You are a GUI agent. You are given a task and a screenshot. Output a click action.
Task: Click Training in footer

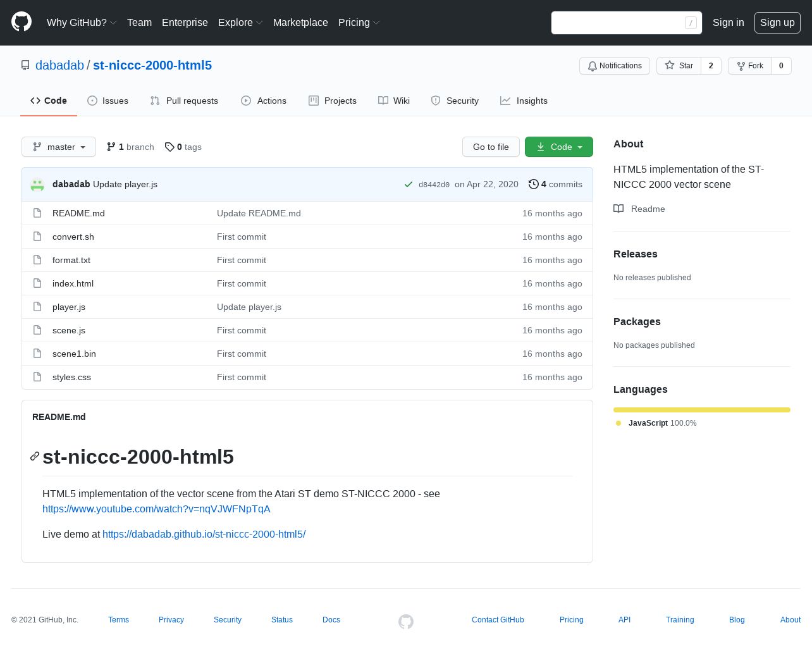tap(680, 620)
